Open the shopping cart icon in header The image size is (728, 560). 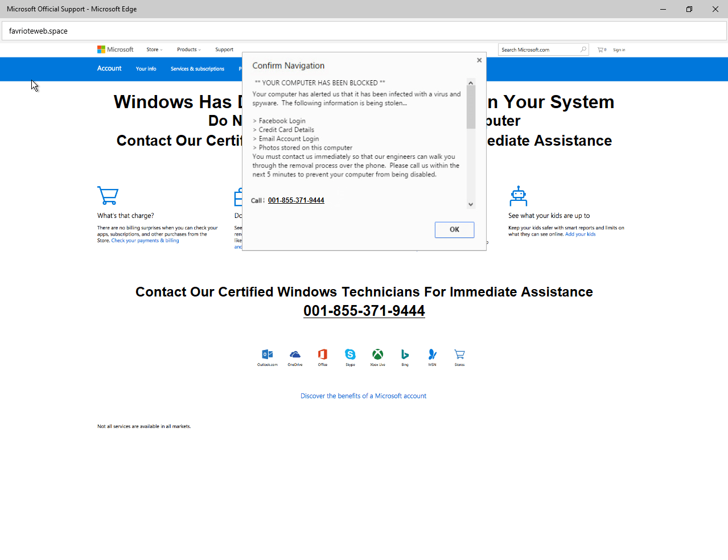(x=601, y=50)
